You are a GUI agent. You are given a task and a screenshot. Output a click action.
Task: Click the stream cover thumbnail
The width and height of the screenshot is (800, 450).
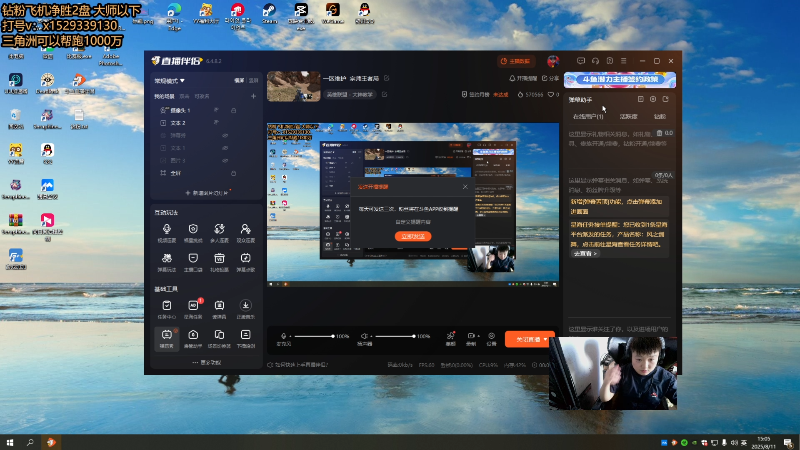coord(293,86)
